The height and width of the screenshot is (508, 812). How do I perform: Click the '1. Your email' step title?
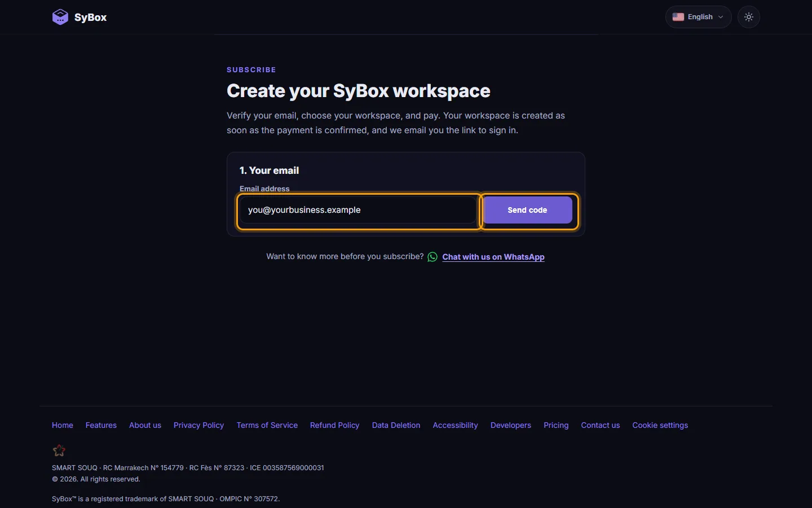269,170
